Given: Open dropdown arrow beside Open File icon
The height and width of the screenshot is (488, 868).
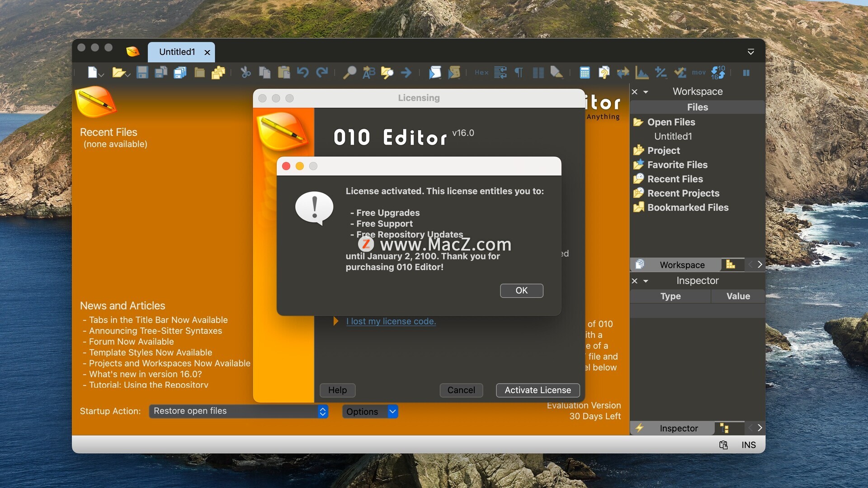Looking at the screenshot, I should pos(128,75).
